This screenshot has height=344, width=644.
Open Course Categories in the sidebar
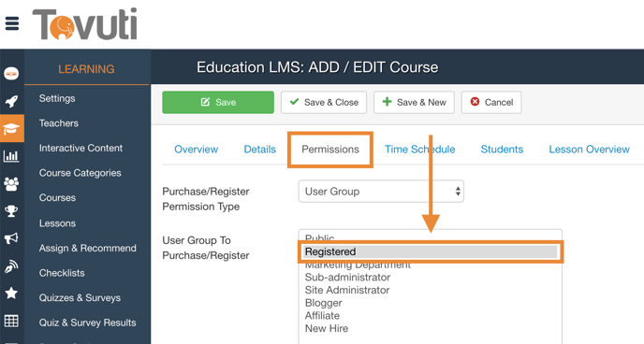pyautogui.click(x=80, y=173)
